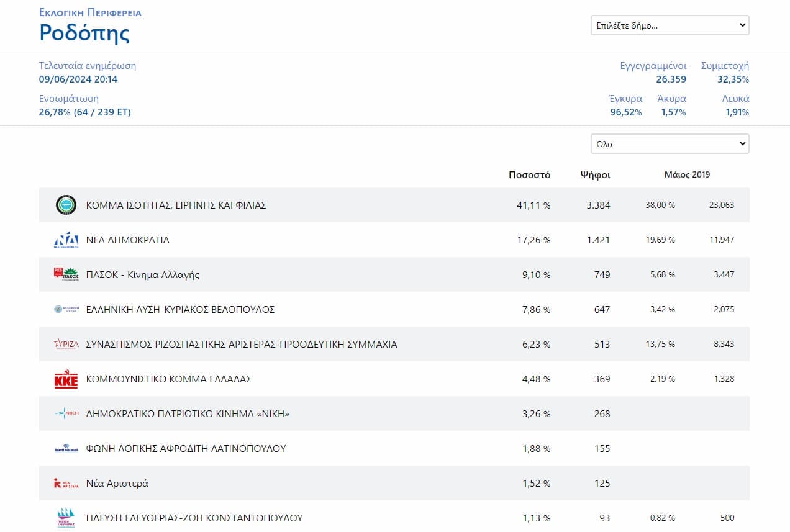
Task: Click the 749 votes value
Action: (602, 274)
